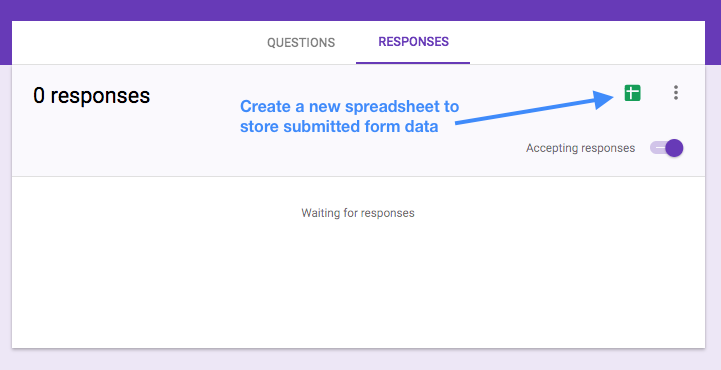Click the blue arrow pointing at the Sheets icon
The image size is (721, 370).
(535, 108)
